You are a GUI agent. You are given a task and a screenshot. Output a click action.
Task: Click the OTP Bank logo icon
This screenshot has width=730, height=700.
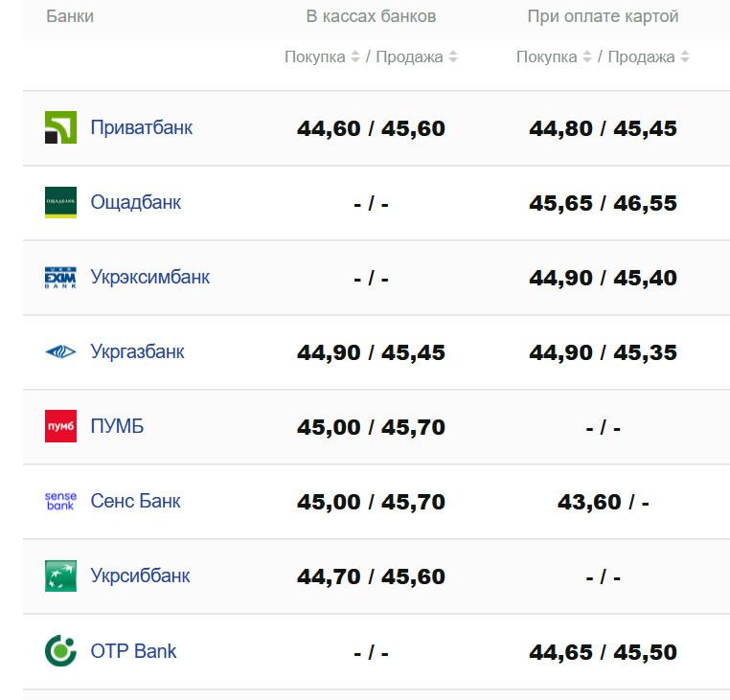coord(60,651)
